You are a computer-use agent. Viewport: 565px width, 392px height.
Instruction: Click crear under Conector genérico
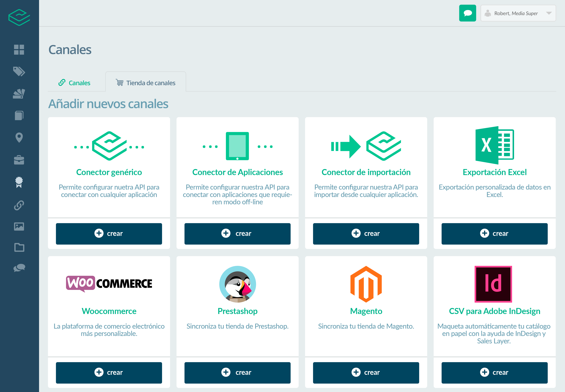[x=109, y=234]
